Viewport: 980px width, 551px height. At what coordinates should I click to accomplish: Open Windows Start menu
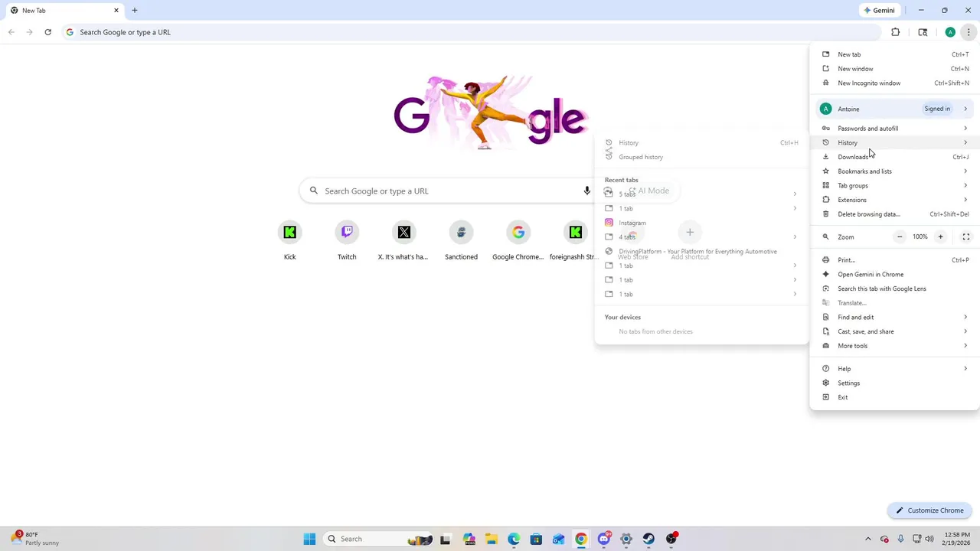click(309, 539)
